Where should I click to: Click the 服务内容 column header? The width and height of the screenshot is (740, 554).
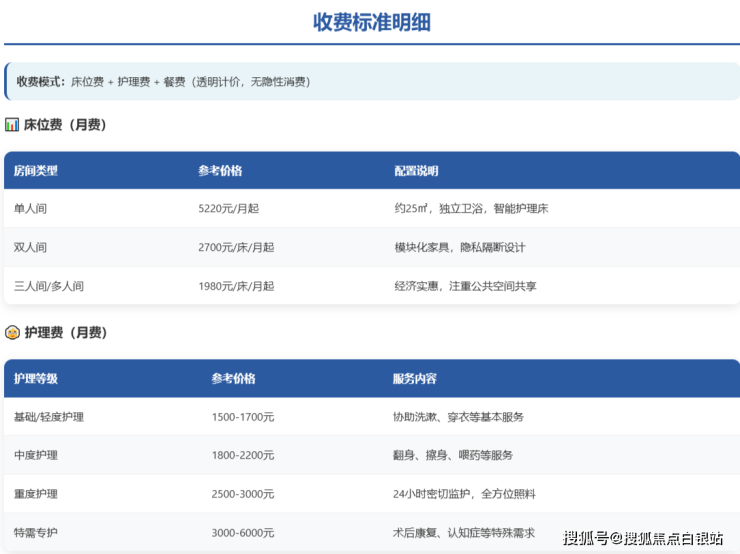pos(414,379)
